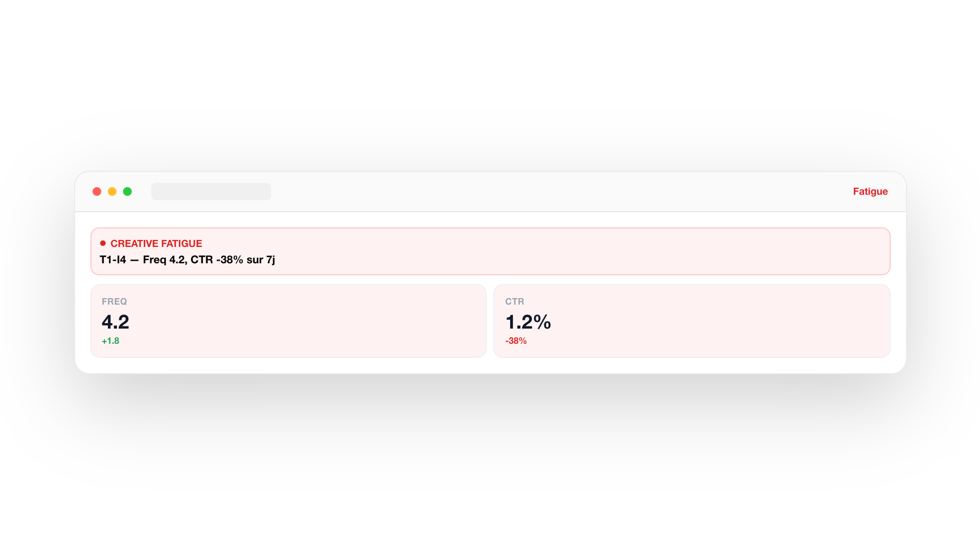This screenshot has width=980, height=544.
Task: Click the browser address bar field
Action: pos(211,191)
